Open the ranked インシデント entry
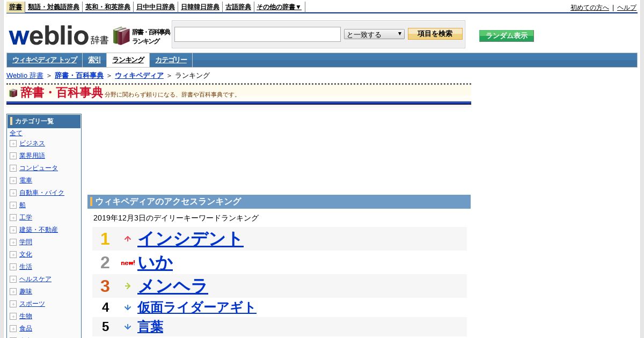Image resolution: width=644 pixels, height=338 pixels. coord(191,239)
